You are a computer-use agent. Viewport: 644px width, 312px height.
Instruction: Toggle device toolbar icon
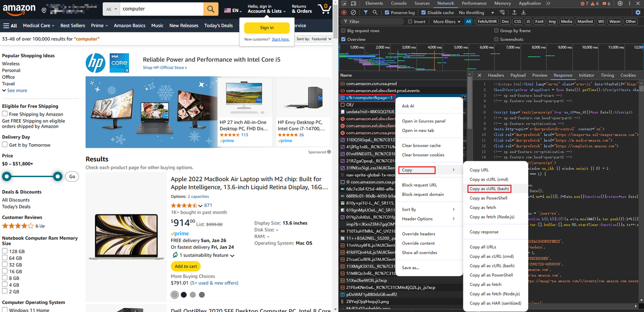click(x=355, y=4)
